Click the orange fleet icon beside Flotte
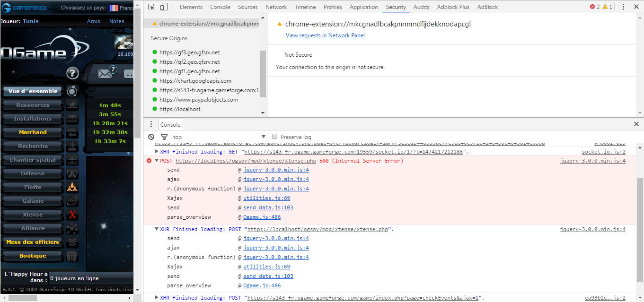Viewport: 644px width, 302px height. pyautogui.click(x=72, y=187)
